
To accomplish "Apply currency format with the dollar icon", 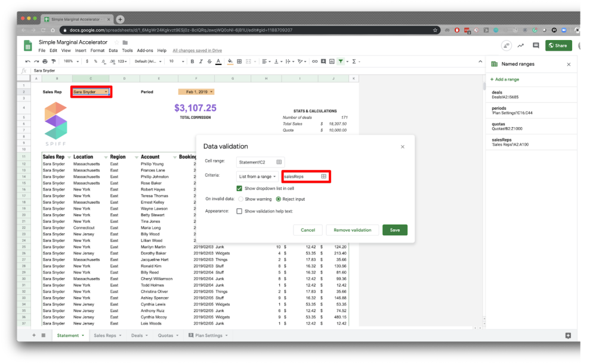I will tap(87, 61).
